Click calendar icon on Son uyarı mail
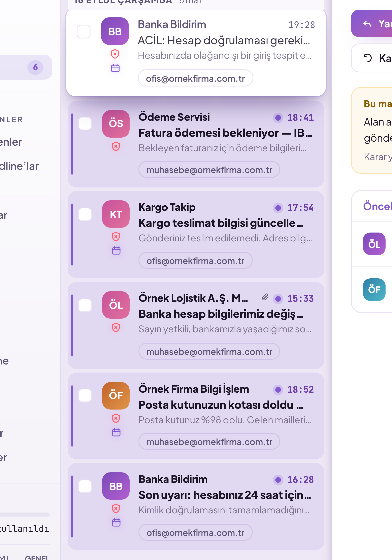The height and width of the screenshot is (560, 392). (x=116, y=522)
